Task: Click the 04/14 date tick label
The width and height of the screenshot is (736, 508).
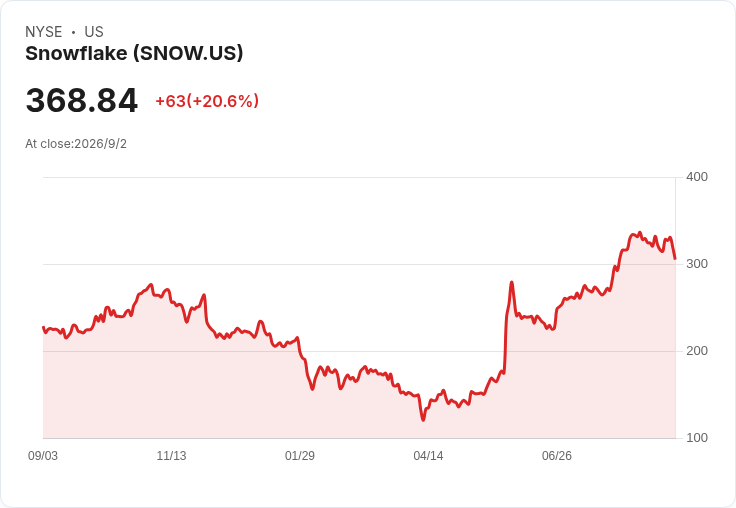Action: pyautogui.click(x=428, y=456)
